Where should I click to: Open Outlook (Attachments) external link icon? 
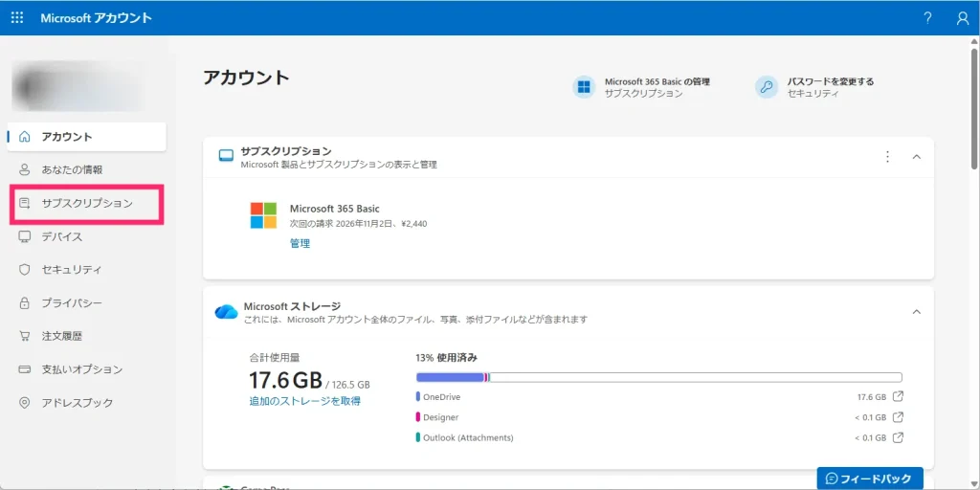898,437
